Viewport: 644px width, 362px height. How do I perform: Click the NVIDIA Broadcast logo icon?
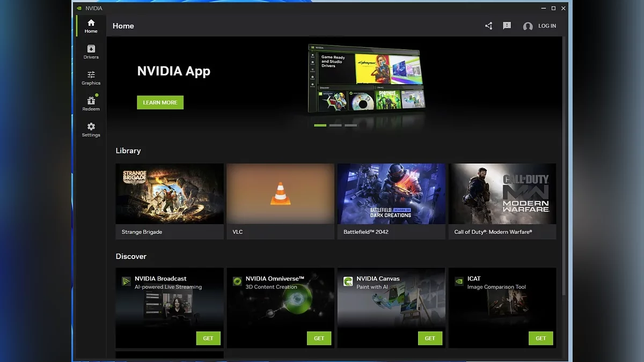(126, 281)
